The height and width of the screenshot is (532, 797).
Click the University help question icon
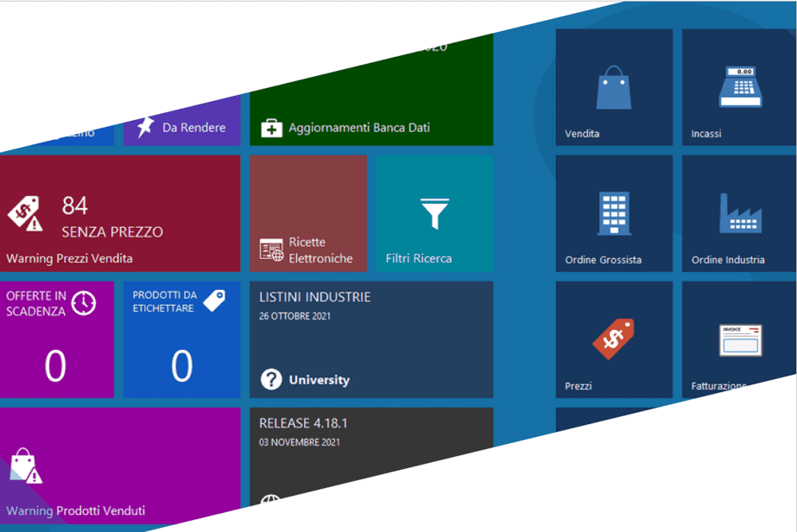pyautogui.click(x=271, y=379)
